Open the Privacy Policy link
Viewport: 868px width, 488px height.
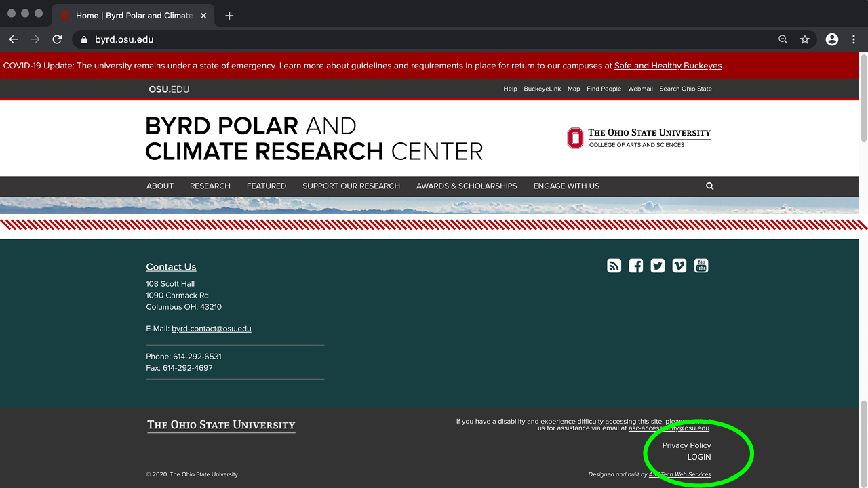click(x=686, y=445)
